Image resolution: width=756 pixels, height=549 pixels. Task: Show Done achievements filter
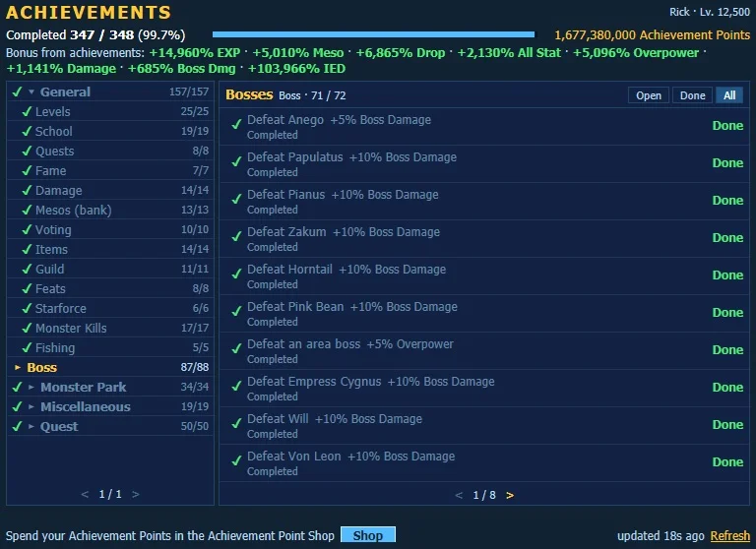pyautogui.click(x=692, y=95)
